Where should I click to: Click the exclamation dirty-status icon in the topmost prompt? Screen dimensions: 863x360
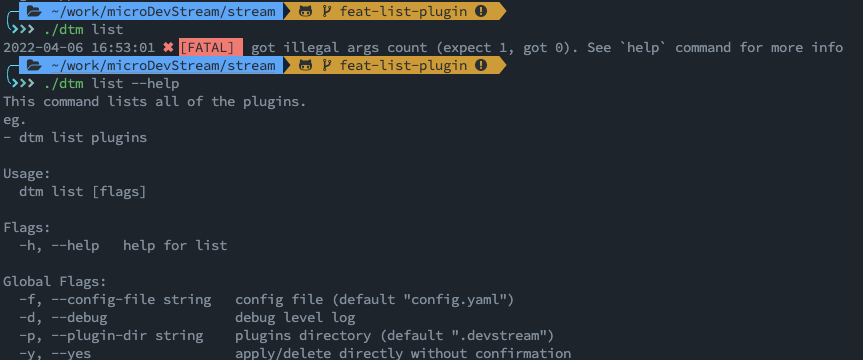[480, 10]
